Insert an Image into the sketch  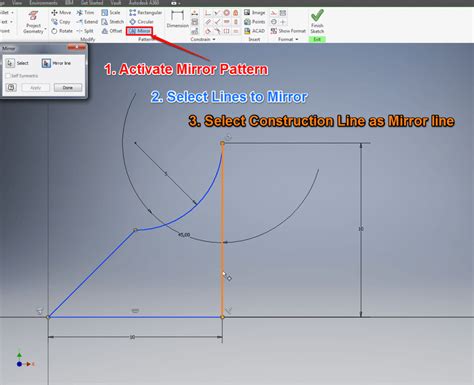pos(254,13)
